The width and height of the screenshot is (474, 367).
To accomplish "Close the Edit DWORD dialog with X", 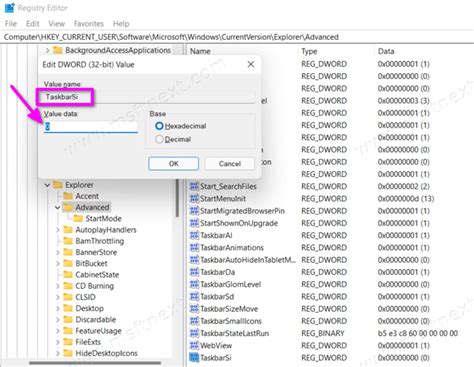I will pos(251,64).
